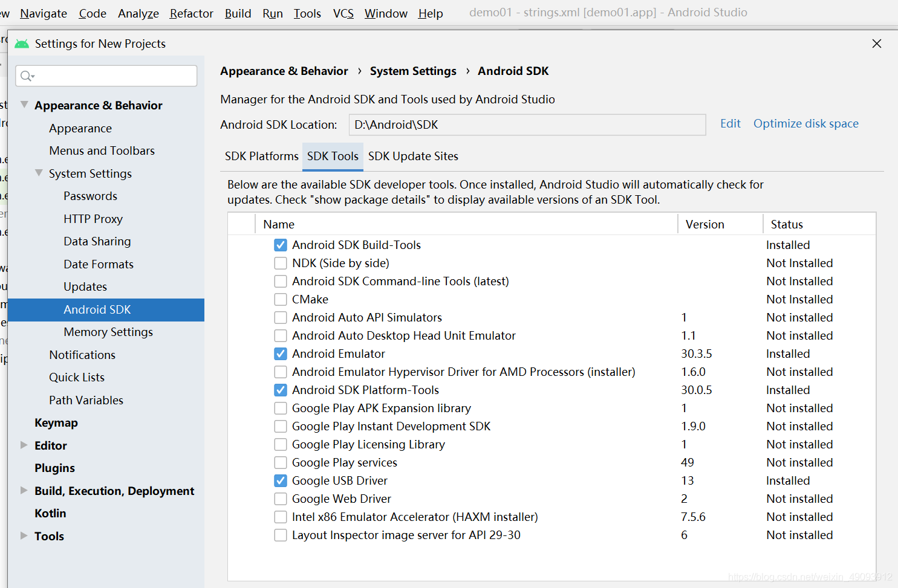Open the Refactor menu

click(x=192, y=13)
